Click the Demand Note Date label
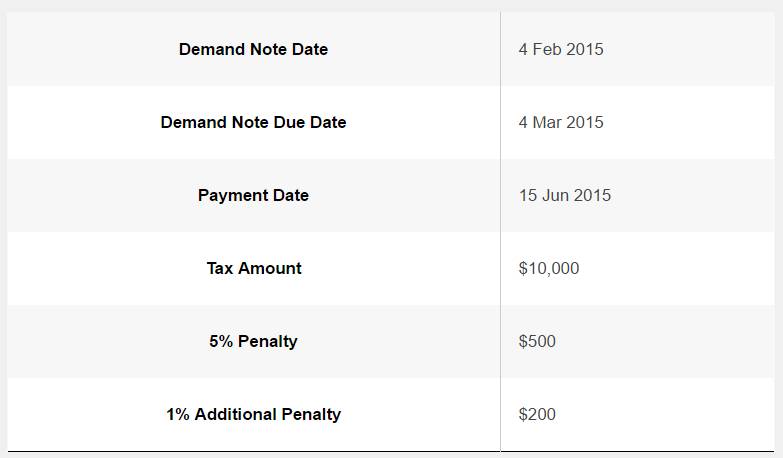 click(x=253, y=49)
